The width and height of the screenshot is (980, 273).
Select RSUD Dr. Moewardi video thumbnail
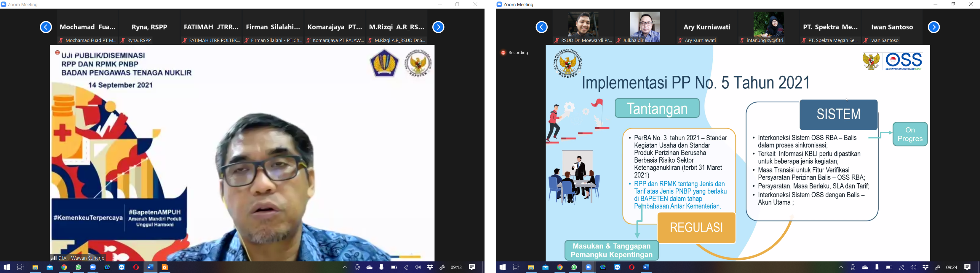[583, 27]
